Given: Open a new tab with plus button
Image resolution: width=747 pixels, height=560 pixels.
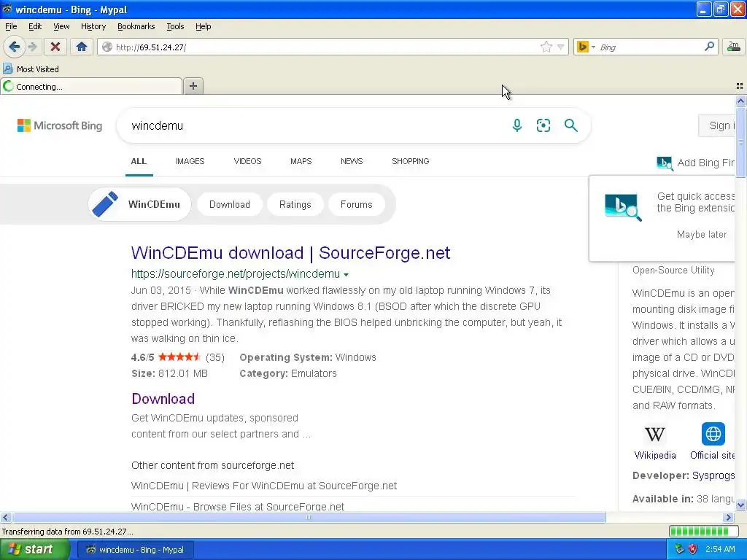Looking at the screenshot, I should [193, 86].
